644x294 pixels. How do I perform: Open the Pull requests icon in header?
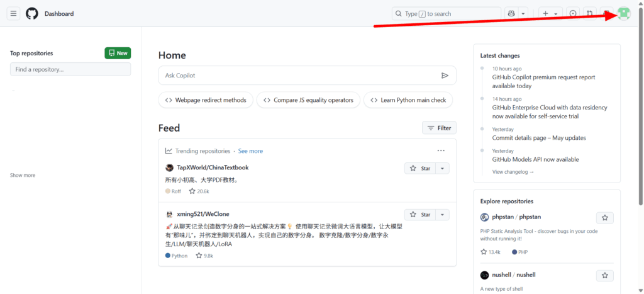(x=590, y=14)
